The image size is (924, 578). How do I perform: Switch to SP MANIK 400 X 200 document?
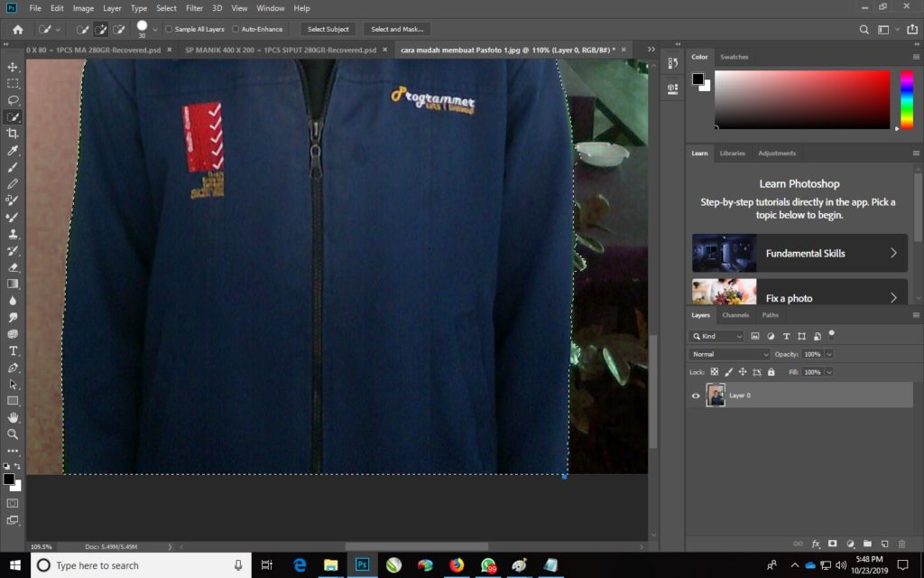tap(281, 51)
